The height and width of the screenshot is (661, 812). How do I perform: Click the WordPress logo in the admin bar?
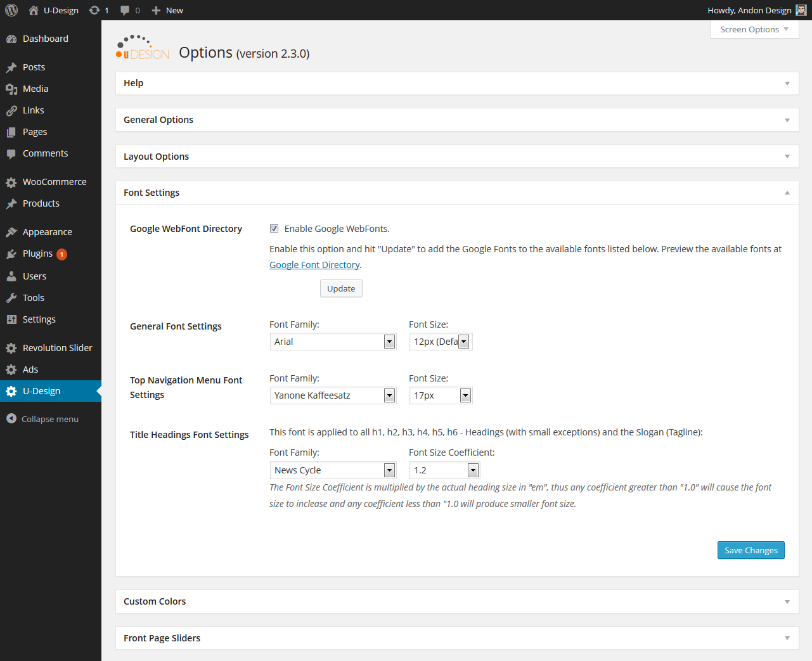[11, 10]
